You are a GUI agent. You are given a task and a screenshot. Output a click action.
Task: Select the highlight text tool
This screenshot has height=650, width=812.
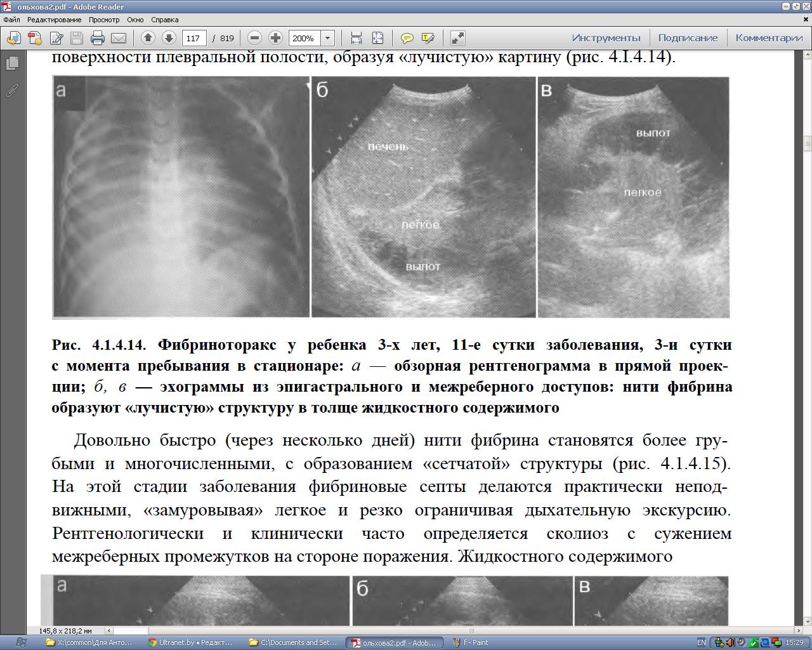coord(428,38)
